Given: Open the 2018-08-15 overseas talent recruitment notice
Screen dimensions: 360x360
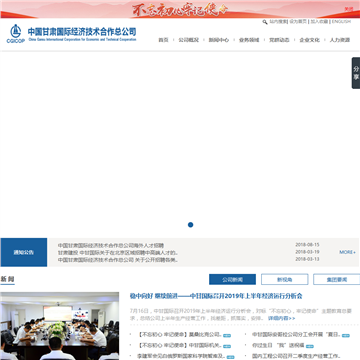Looking at the screenshot, I should [x=111, y=246].
